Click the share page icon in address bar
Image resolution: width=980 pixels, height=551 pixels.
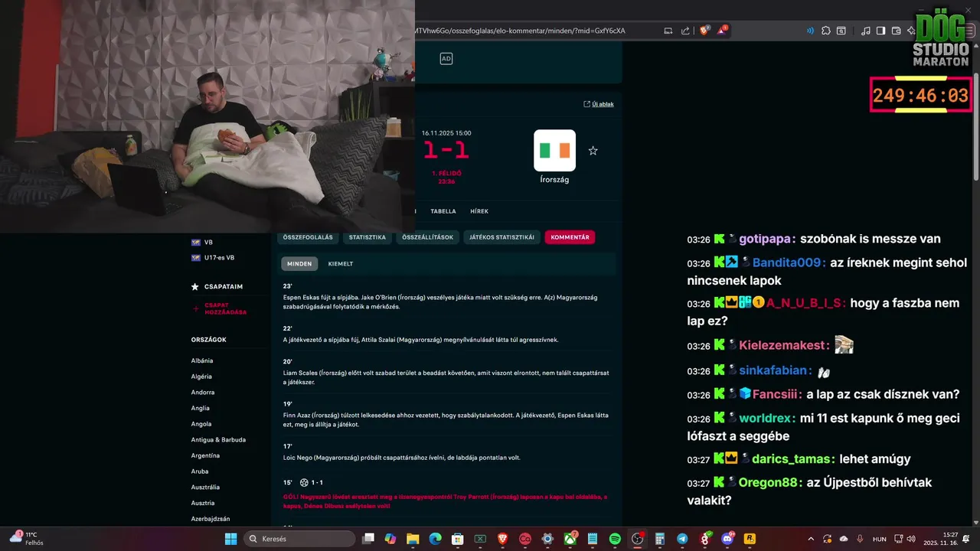[x=685, y=31]
